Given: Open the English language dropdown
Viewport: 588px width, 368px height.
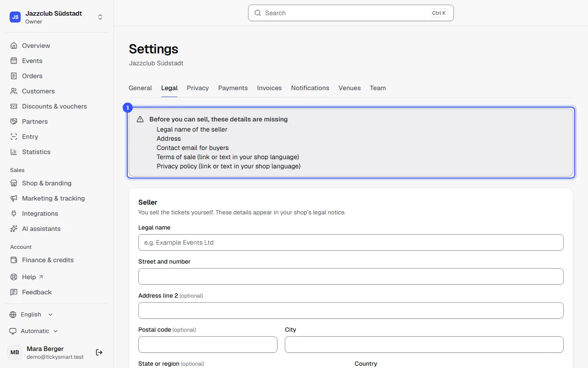Looking at the screenshot, I should point(31,315).
